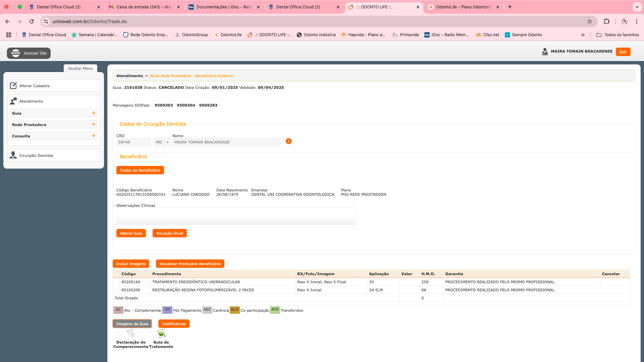This screenshot has width=644, height=362.
Task: Click the orange info icon beside Nome
Action: tap(288, 141)
